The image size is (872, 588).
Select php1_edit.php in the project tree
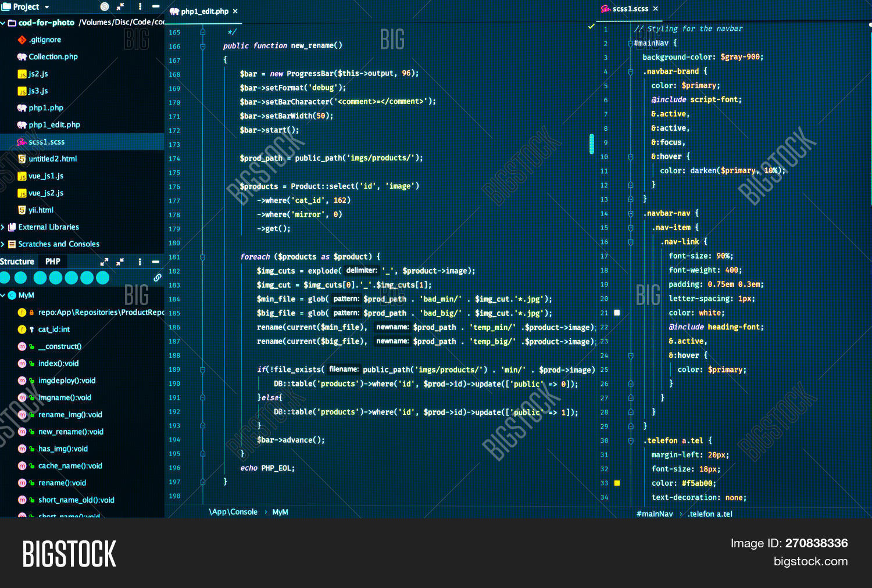coord(54,125)
